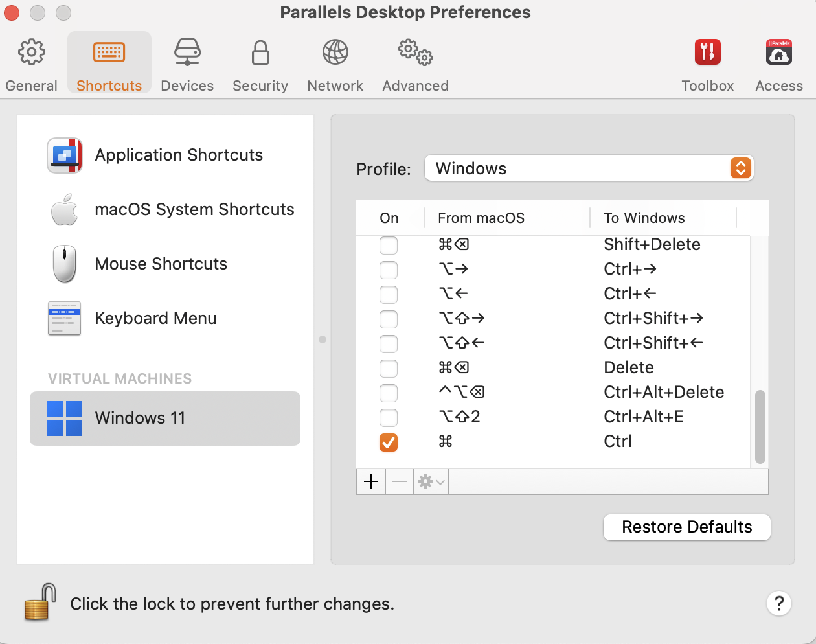Screen dimensions: 816x644
Task: Open help with the question mark button
Action: [x=779, y=604]
